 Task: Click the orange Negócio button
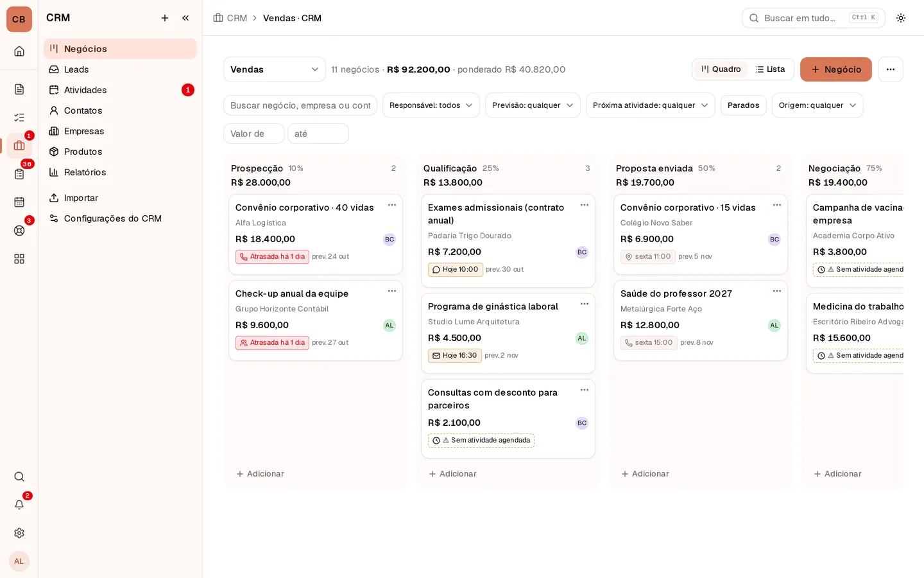point(836,69)
